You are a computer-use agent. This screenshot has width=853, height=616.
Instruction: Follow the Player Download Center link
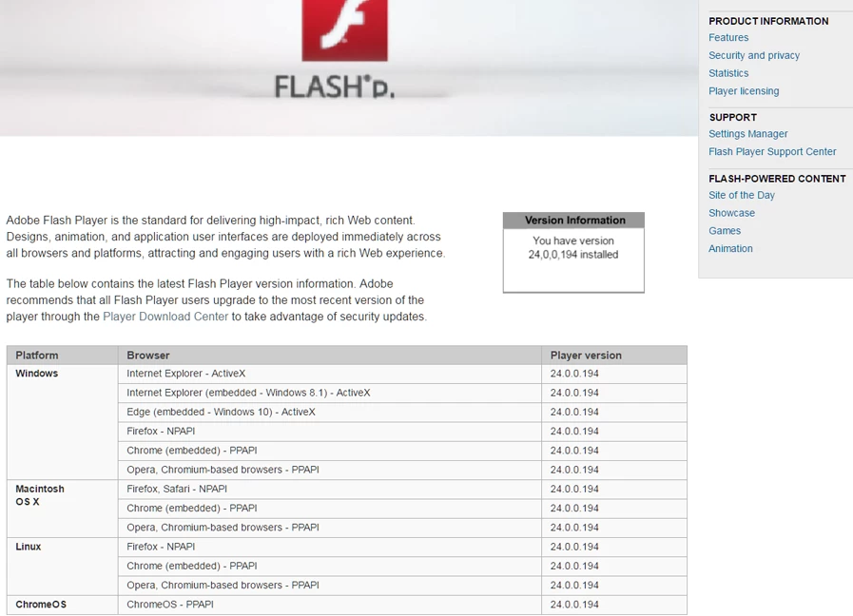coord(165,317)
